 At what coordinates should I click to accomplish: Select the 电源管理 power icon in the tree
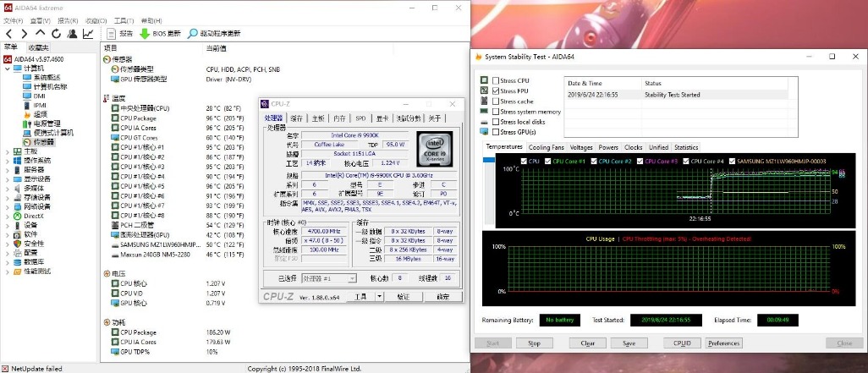(x=27, y=123)
